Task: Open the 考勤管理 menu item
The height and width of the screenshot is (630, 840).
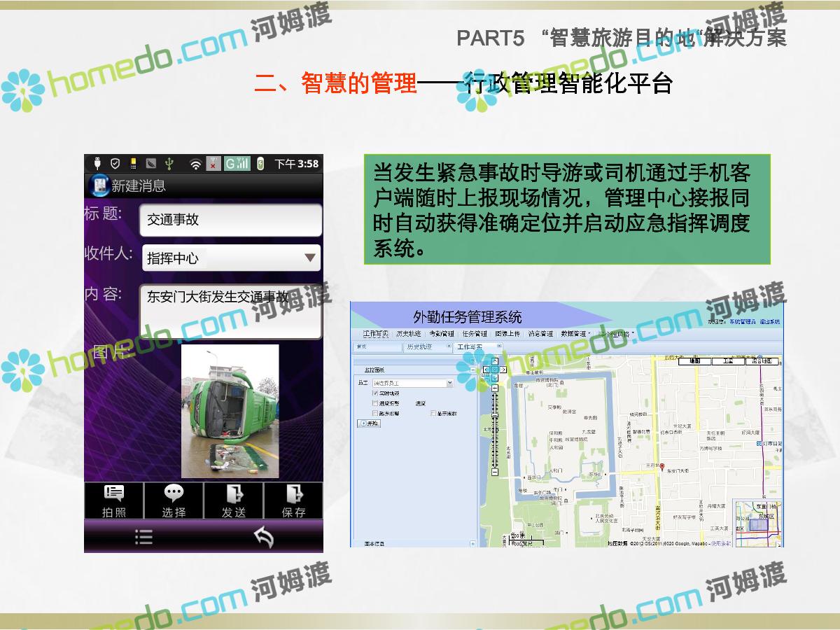Action: pos(442,334)
